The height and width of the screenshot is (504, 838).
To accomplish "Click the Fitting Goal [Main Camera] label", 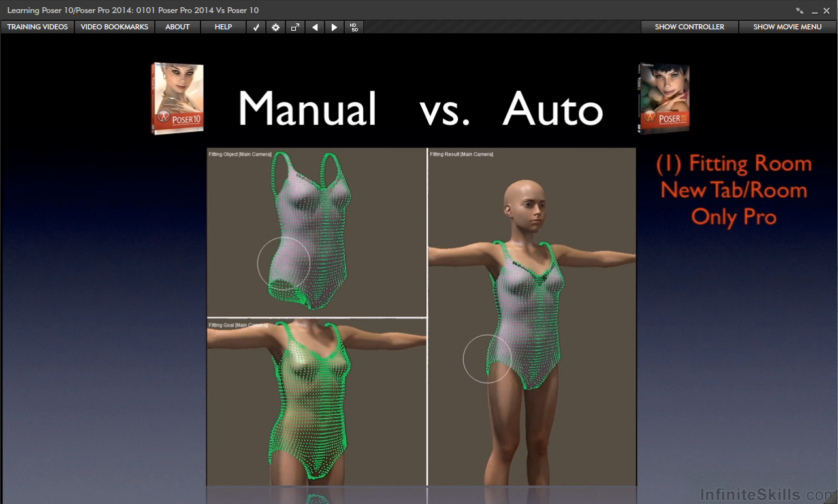I will pyautogui.click(x=238, y=324).
